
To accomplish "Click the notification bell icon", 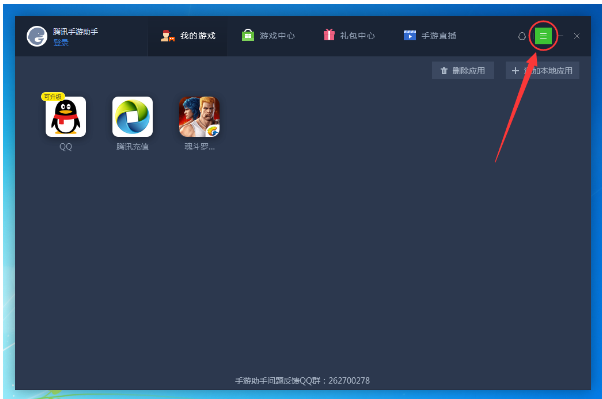I will [x=522, y=36].
